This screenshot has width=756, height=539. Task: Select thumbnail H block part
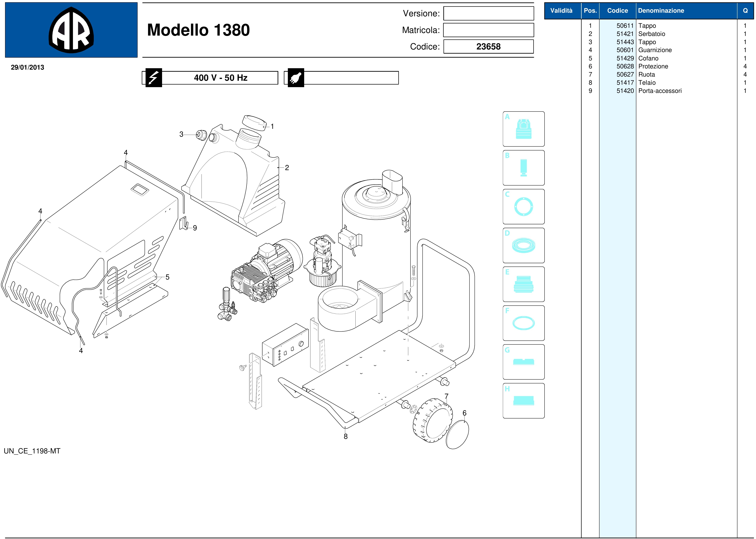[524, 401]
